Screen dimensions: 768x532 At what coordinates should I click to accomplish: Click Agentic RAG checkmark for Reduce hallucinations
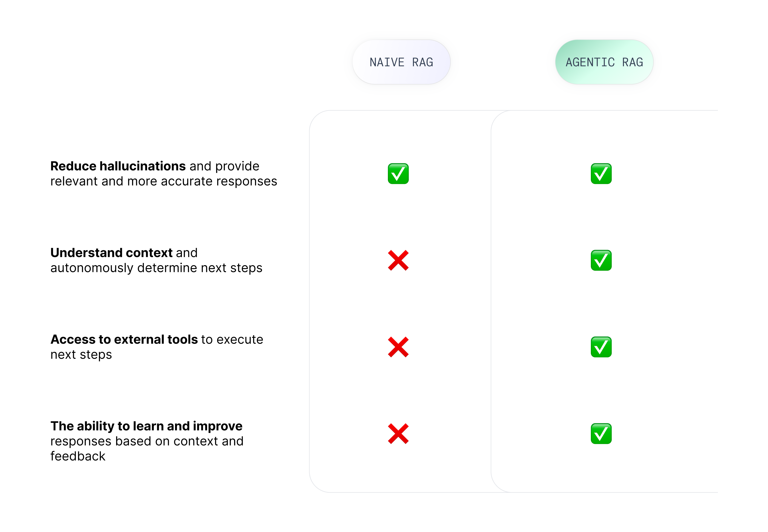click(601, 174)
